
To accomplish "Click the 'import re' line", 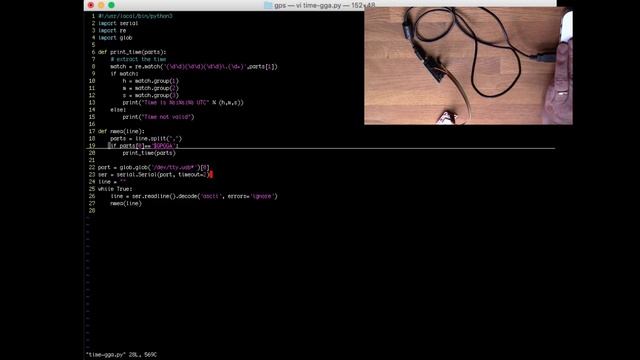I will tap(112, 31).
